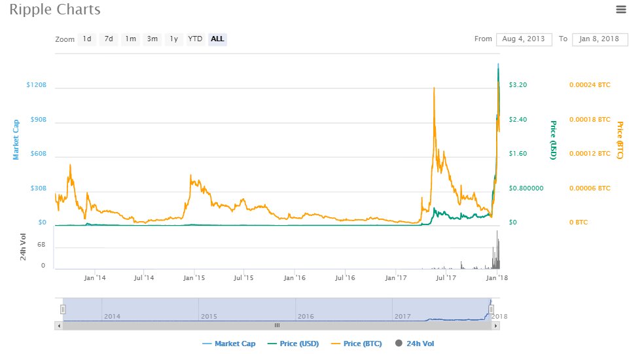Open the chart hamburger menu

[621, 9]
